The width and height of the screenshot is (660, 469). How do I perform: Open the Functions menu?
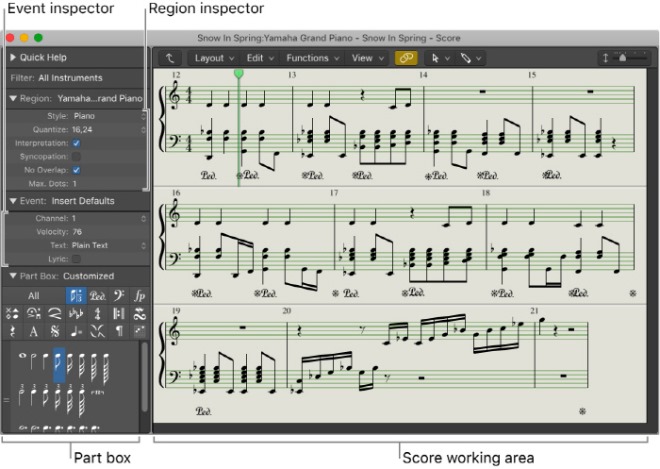312,58
